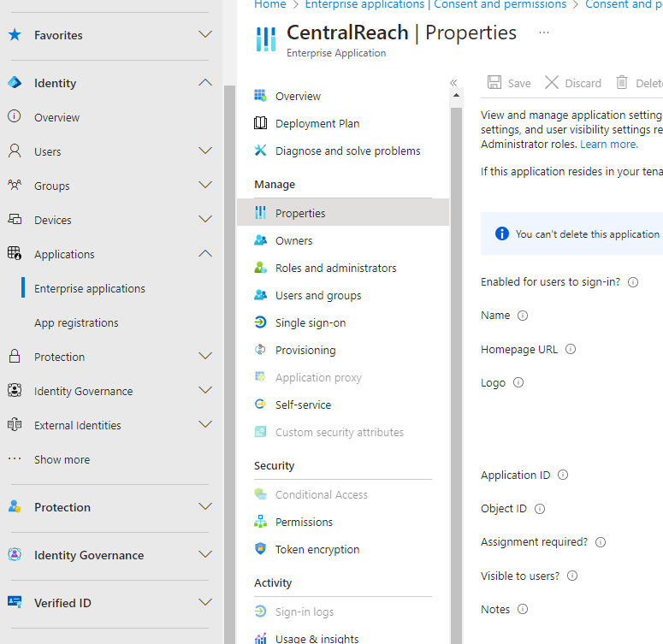Expand the Groups chevron
The image size is (663, 644).
point(205,185)
